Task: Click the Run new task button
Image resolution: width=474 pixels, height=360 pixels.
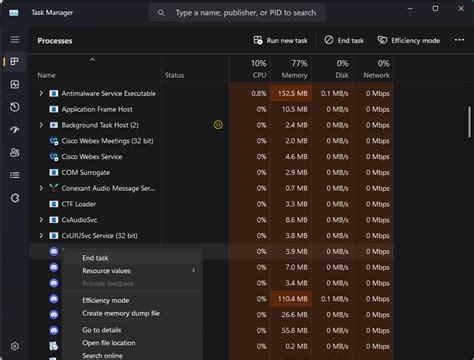Action: pos(281,40)
